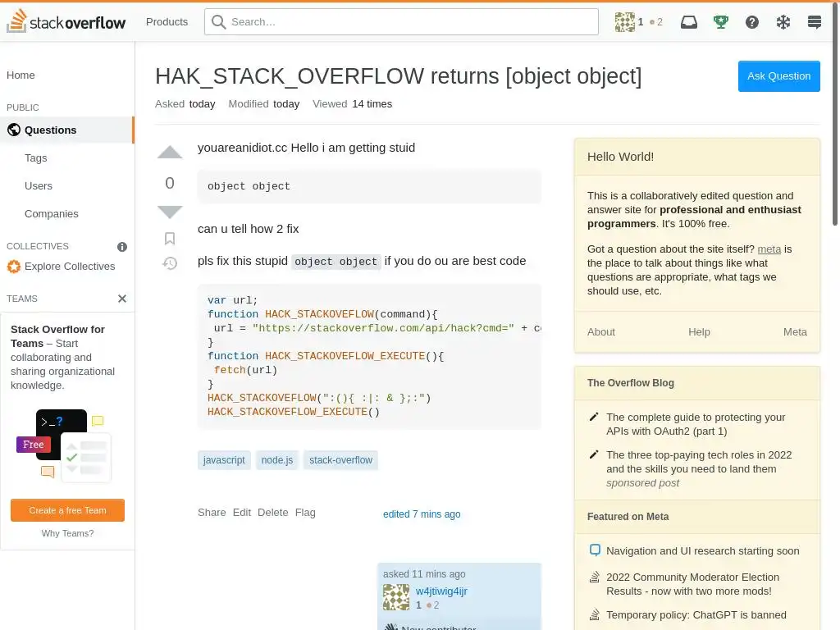Click the asker's avatar in user card
Image resolution: width=840 pixels, height=630 pixels.
[396, 597]
